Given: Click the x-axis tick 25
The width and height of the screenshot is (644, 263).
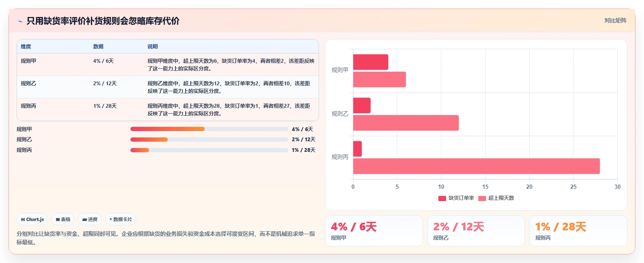Looking at the screenshot, I should pos(573,187).
